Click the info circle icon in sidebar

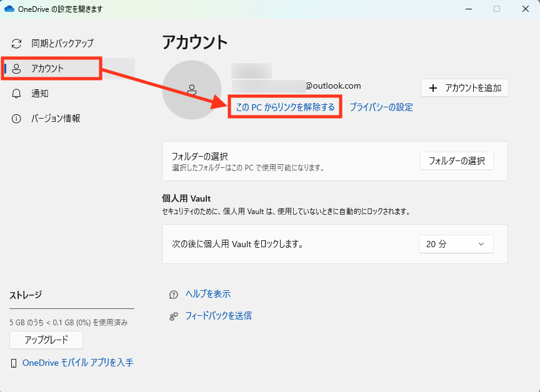tap(16, 119)
